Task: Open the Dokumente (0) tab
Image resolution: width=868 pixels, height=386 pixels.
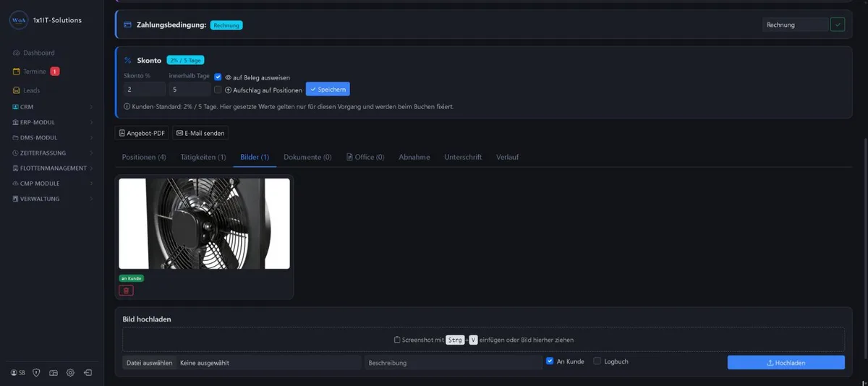Action: (307, 157)
